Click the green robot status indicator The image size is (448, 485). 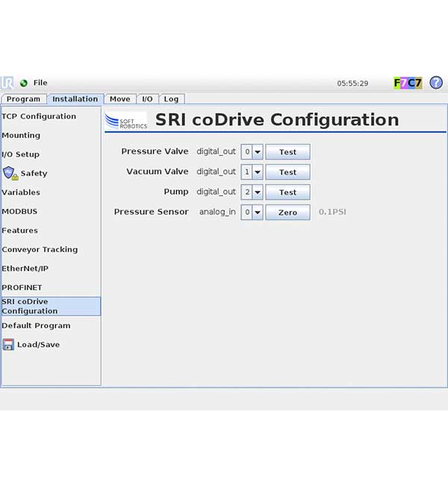tap(24, 83)
